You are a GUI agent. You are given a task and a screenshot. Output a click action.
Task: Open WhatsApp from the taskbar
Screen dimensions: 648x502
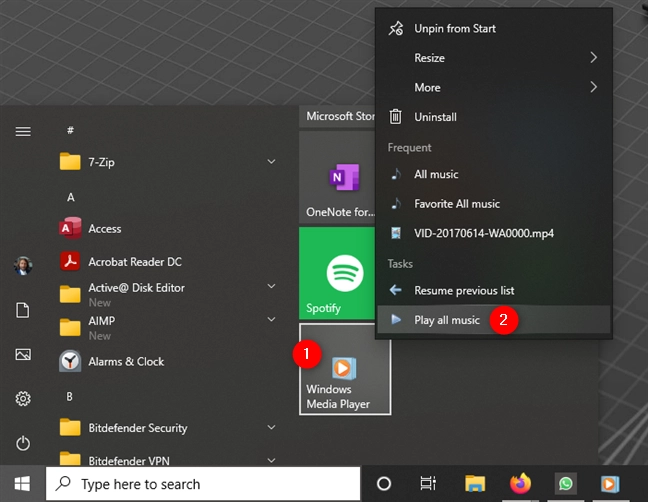(x=565, y=483)
